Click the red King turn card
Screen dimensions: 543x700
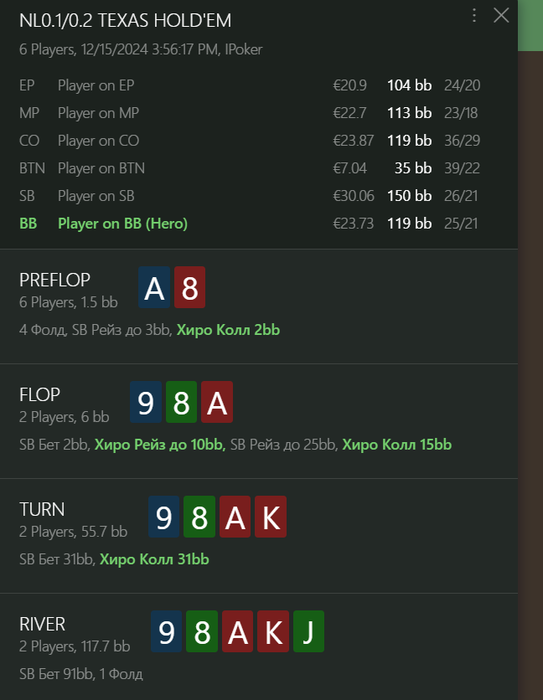pyautogui.click(x=271, y=517)
